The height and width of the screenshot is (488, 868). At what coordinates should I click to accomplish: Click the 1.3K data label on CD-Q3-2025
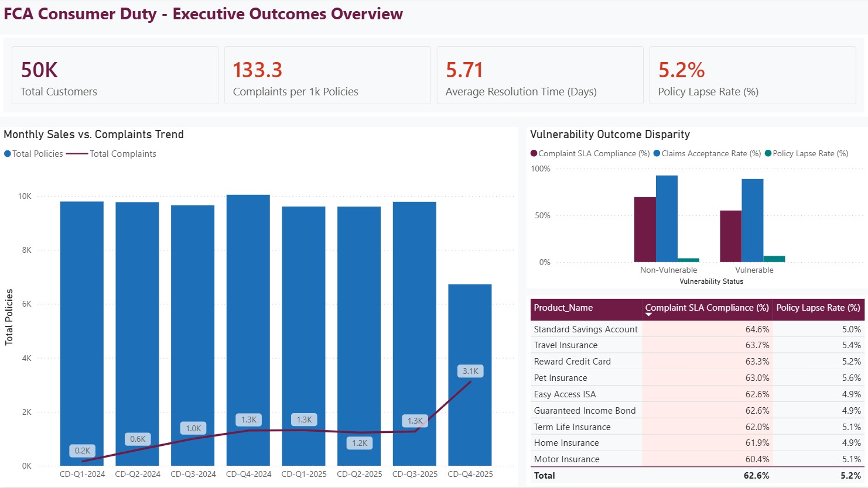415,421
